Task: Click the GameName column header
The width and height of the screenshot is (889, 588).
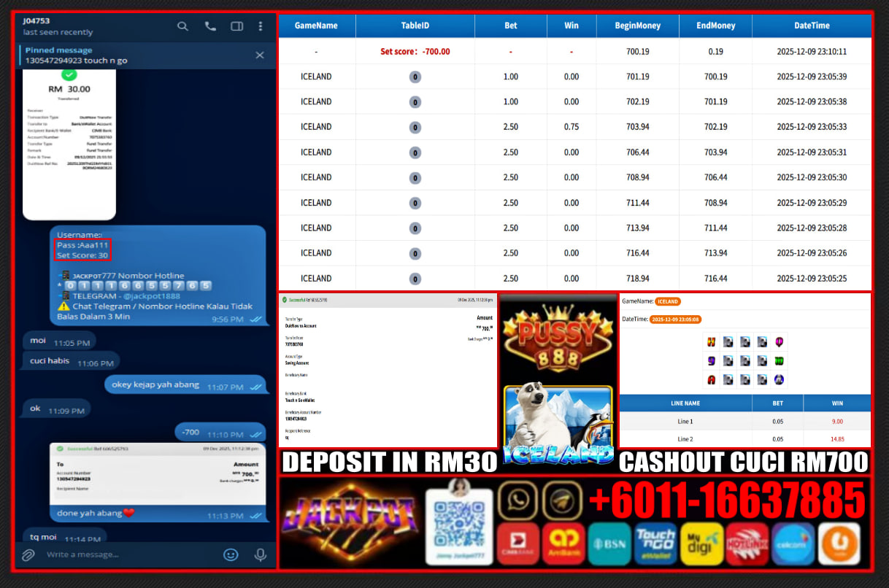Action: point(316,26)
